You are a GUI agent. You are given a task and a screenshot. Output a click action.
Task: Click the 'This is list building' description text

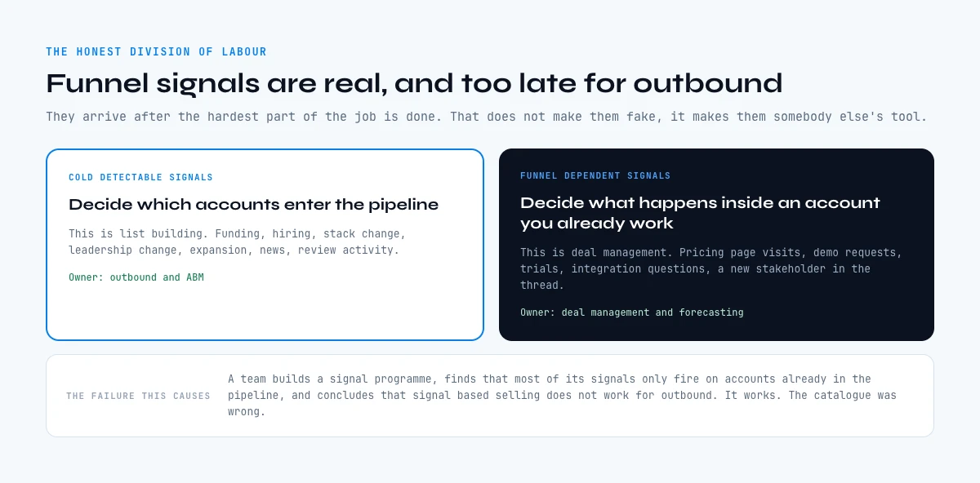pyautogui.click(x=238, y=241)
